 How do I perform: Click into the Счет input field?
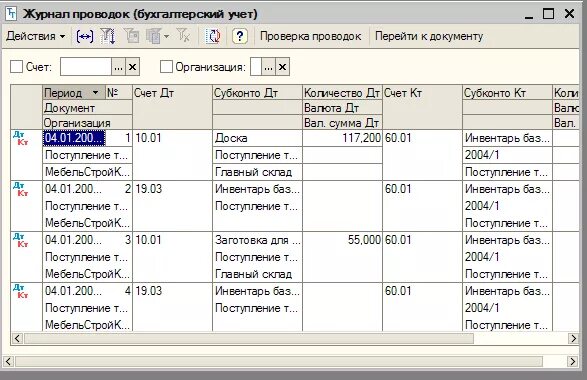pyautogui.click(x=86, y=67)
